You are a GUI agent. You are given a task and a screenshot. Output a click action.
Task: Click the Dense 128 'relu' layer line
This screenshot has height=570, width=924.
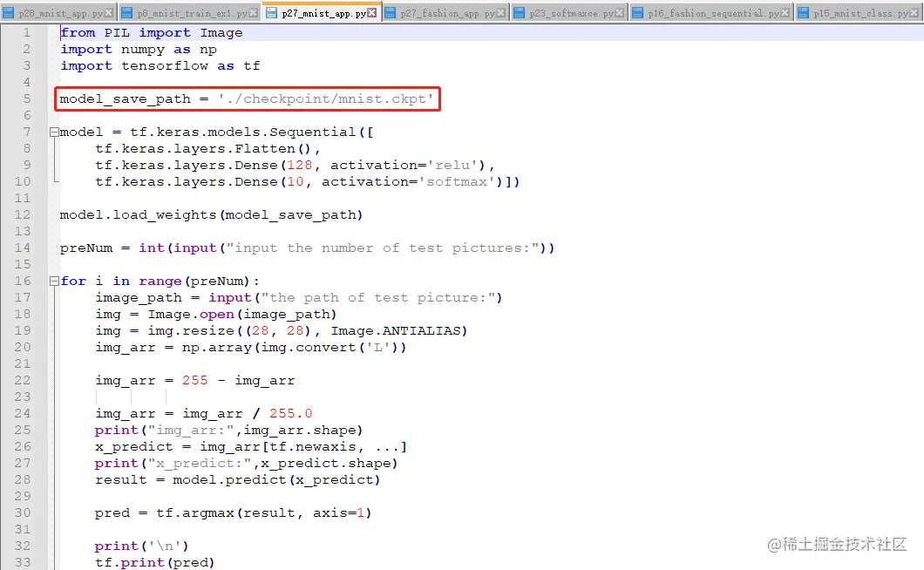coord(296,165)
